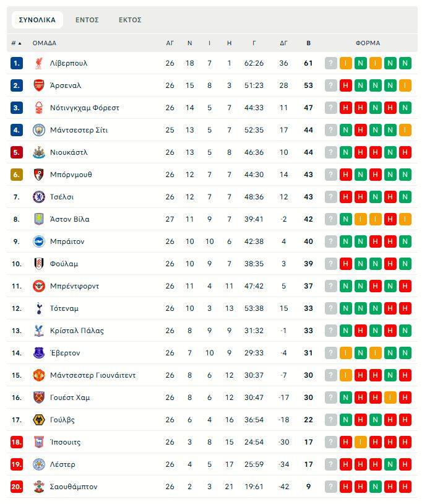Open the Μάντσεστερ Γιουνάιτεντ team link
Viewport: 422px width, 504px height.
coord(93,375)
